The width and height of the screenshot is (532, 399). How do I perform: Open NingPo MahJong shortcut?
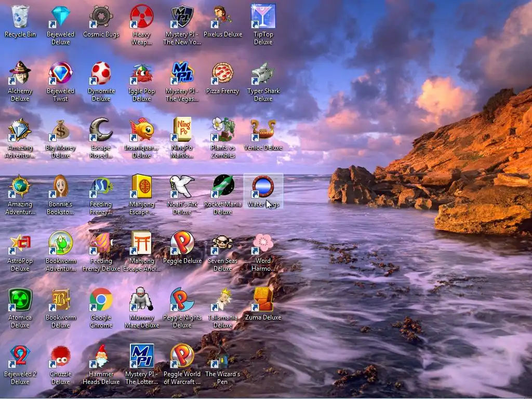click(x=182, y=129)
